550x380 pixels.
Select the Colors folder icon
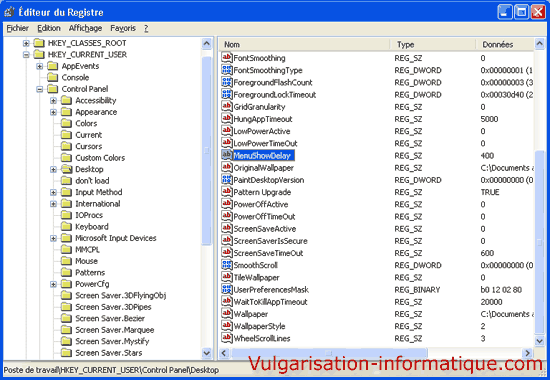tap(66, 123)
